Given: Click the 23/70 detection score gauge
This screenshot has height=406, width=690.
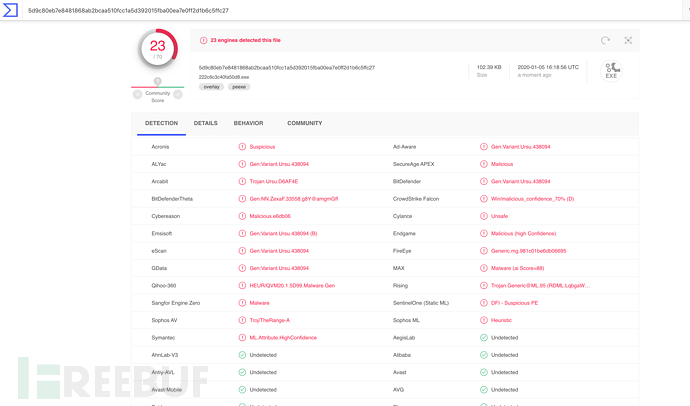Looking at the screenshot, I should (158, 49).
